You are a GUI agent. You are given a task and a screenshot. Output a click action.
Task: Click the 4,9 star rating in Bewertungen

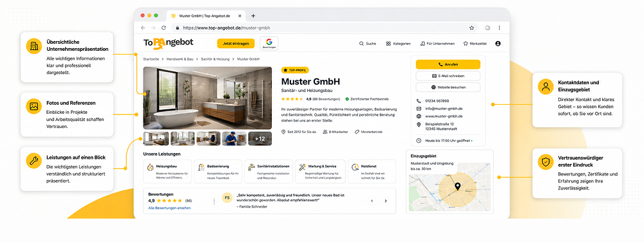165,201
